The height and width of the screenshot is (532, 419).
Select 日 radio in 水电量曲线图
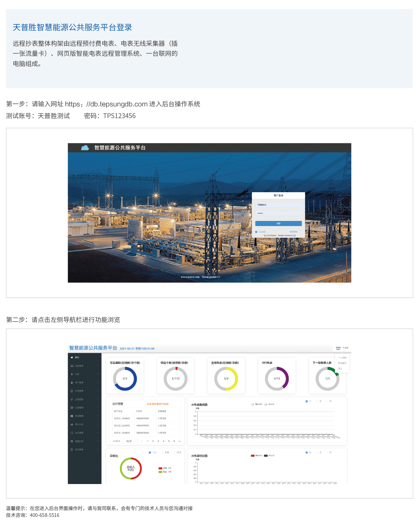point(307,401)
